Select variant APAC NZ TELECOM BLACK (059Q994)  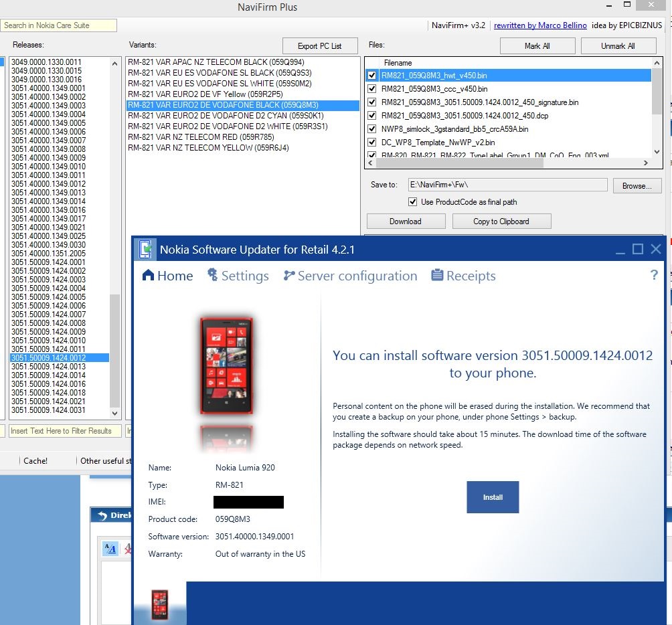point(243,62)
